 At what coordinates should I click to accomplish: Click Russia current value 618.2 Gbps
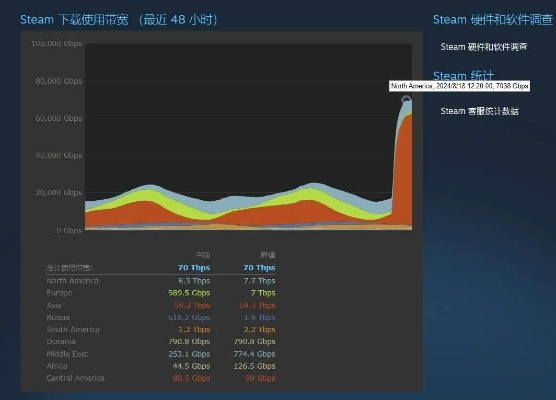pyautogui.click(x=189, y=317)
